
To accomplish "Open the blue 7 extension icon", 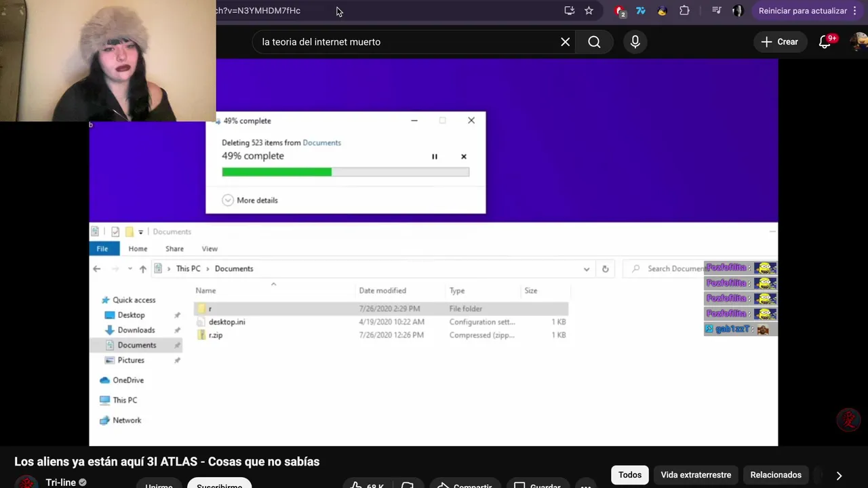I will coord(640,11).
